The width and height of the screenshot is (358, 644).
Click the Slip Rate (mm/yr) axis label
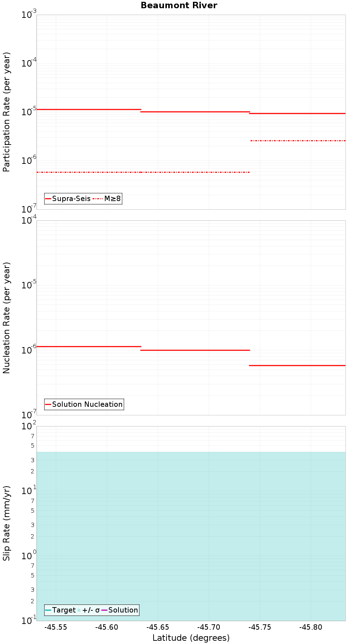pos(6,523)
